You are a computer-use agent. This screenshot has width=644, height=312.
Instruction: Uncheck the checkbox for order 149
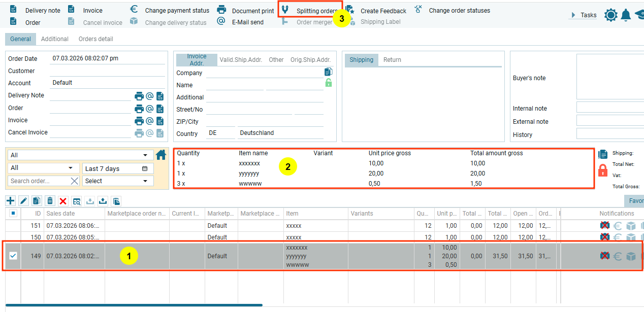pyautogui.click(x=13, y=256)
